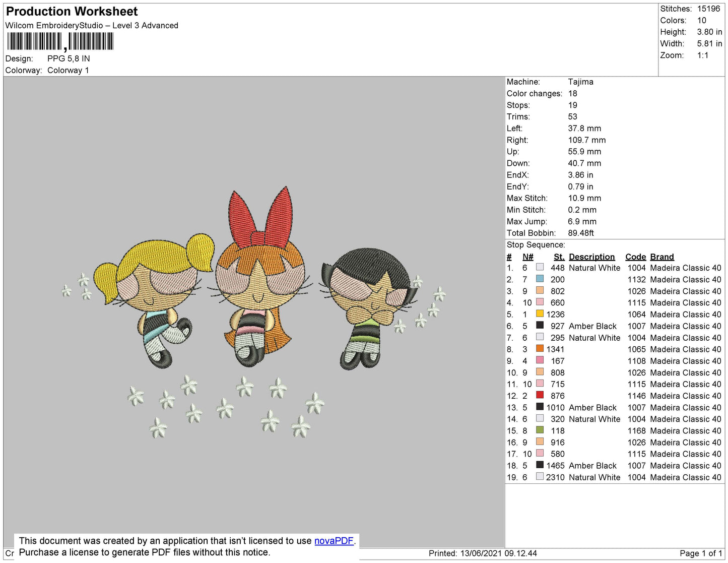
Task: Click the Height value 3.80 in
Action: point(709,32)
